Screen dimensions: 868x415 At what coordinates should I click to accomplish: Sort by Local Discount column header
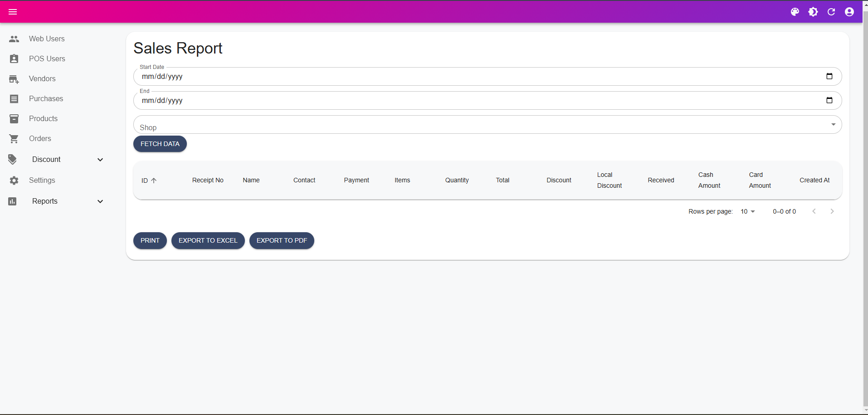pos(610,181)
